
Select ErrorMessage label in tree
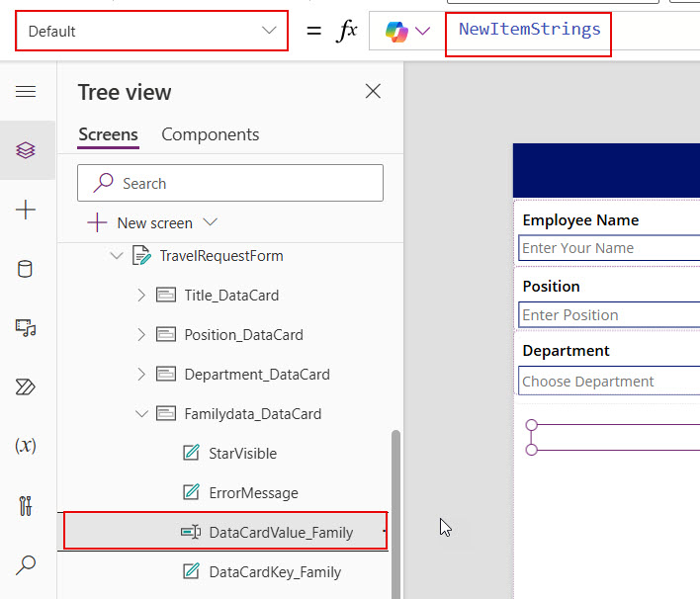(x=253, y=493)
